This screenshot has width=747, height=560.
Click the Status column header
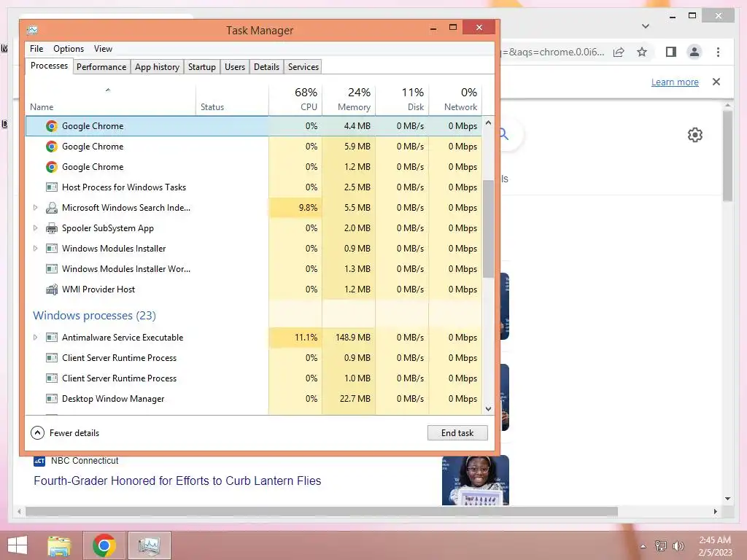(x=232, y=99)
